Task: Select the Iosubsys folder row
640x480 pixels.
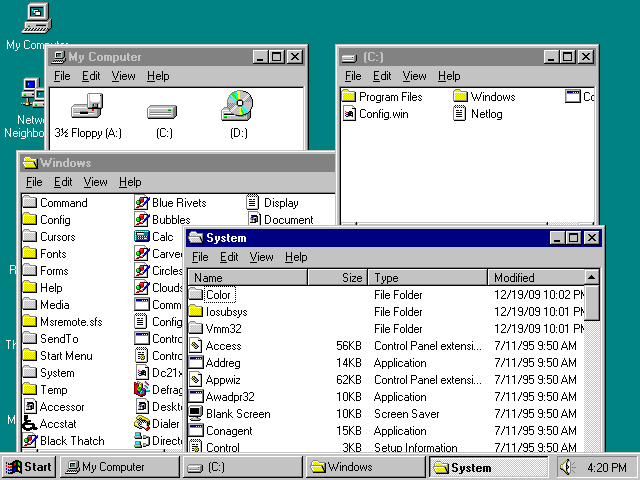Action: point(386,312)
